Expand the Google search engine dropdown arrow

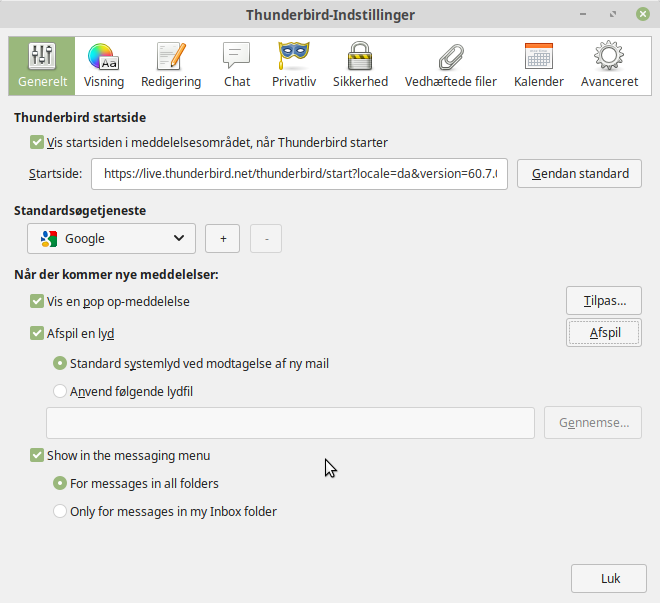coord(179,239)
